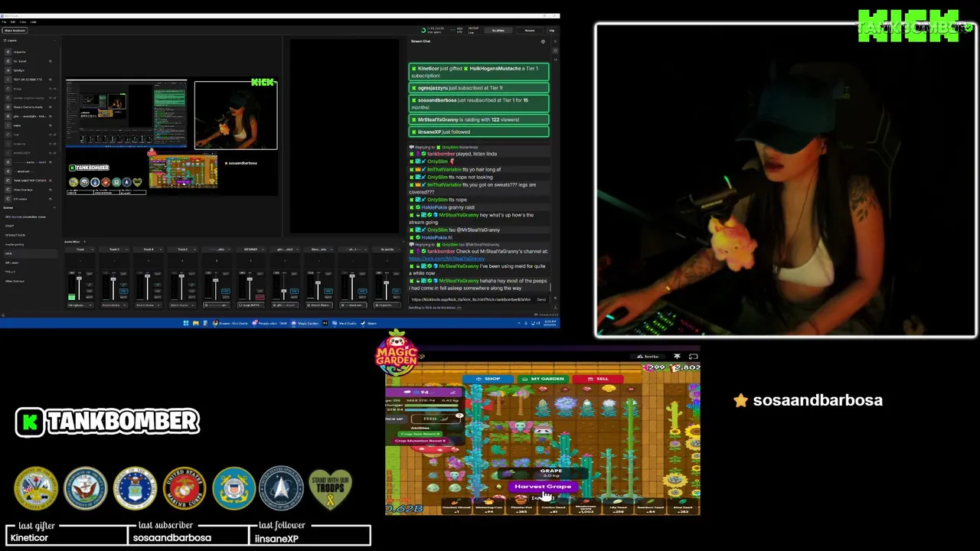Image resolution: width=980 pixels, height=551 pixels.
Task: Select the Lily Seed hotbar slot
Action: pyautogui.click(x=618, y=506)
